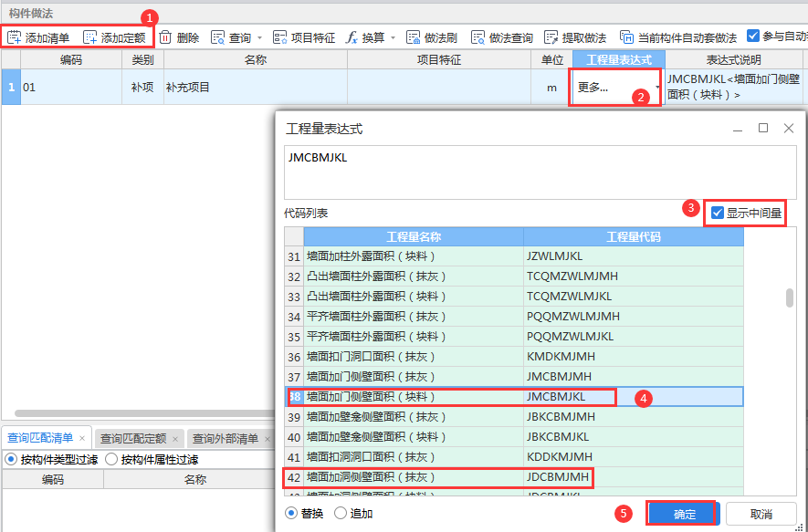
Task: Click the 构件做法 horizontal scrollbar
Action: point(145,413)
